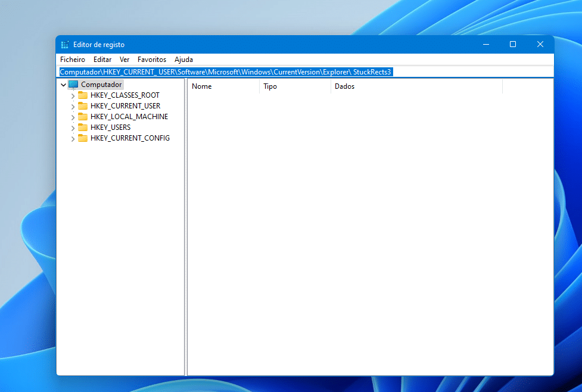Expand the HKEY_USERS key
Screen dimensions: 582x392
click(73, 128)
